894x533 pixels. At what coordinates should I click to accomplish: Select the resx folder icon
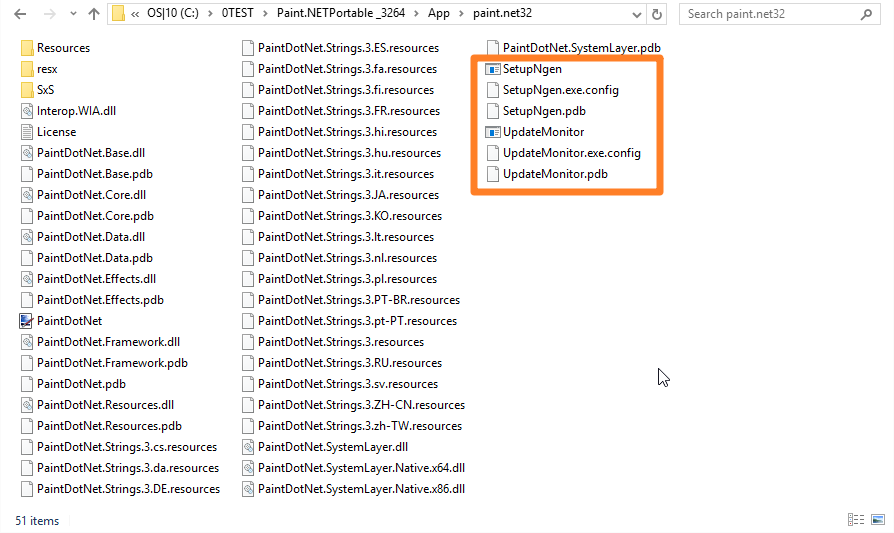pos(27,69)
